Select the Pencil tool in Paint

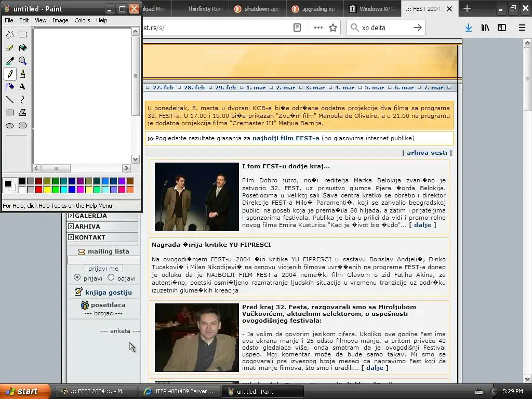(10, 74)
